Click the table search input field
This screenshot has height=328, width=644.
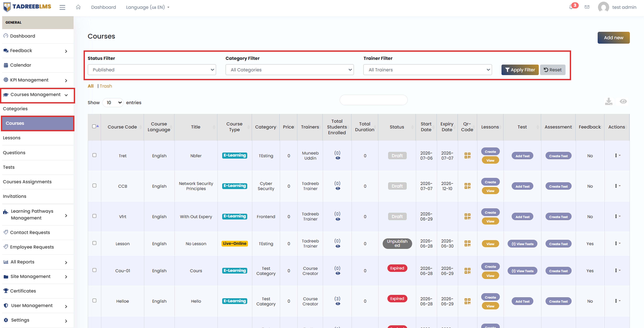(373, 100)
